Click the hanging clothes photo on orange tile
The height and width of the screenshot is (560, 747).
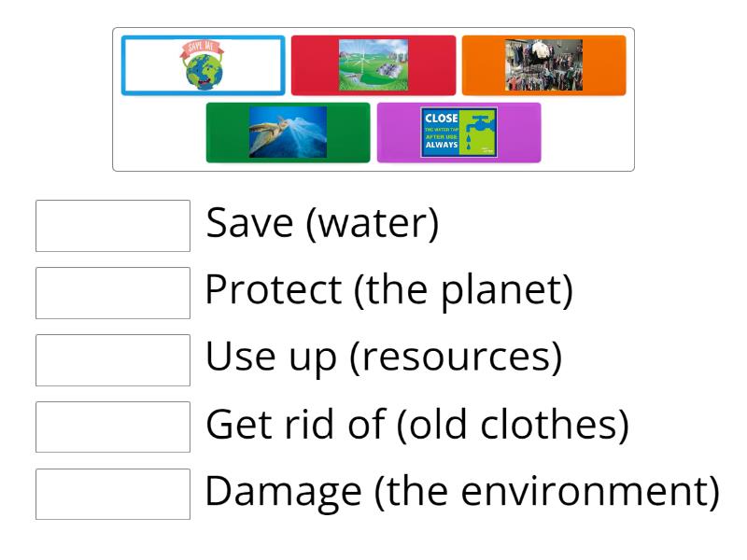(x=543, y=65)
